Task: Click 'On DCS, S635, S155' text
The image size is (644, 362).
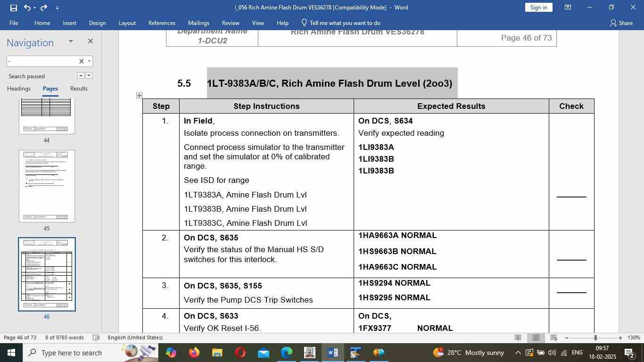Action: pyautogui.click(x=223, y=286)
